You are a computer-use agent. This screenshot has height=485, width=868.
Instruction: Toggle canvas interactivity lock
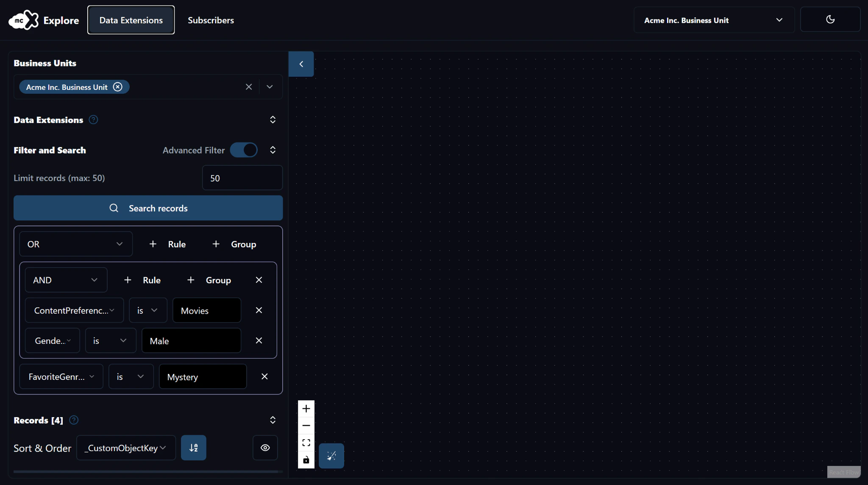pos(306,460)
